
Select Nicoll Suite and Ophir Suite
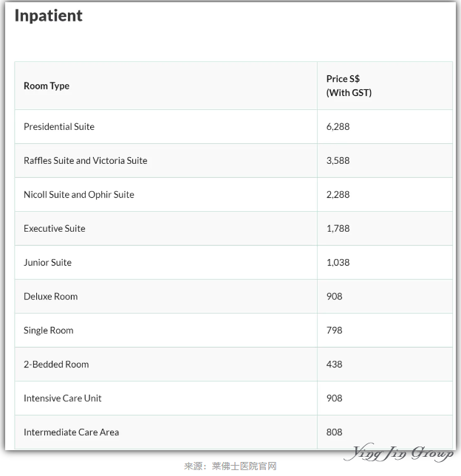pos(79,195)
